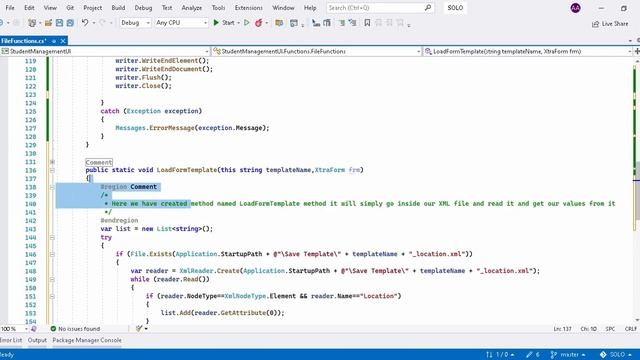Close the FileFunctions.cs tab
This screenshot has width=640, height=360.
(x=63, y=41)
